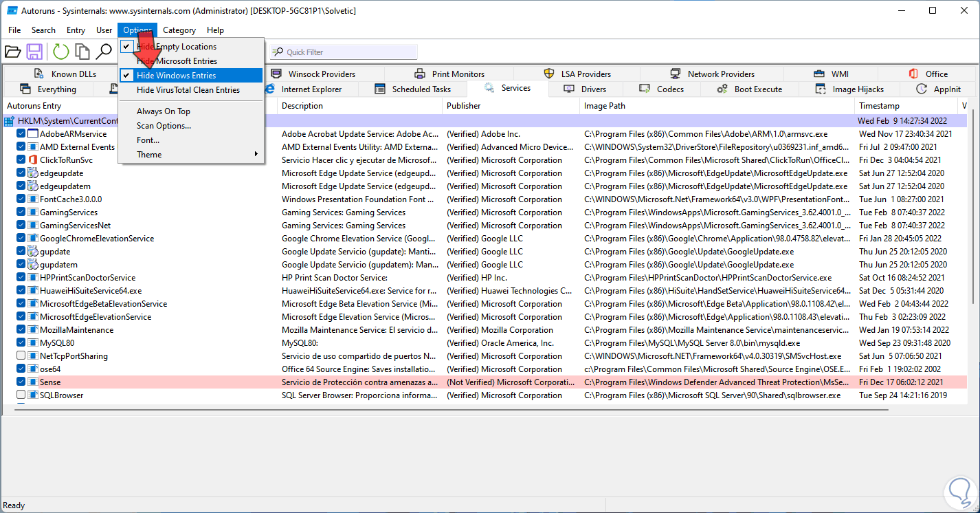
Task: Select Hide Microsoft Entries in the menu
Action: click(190, 61)
